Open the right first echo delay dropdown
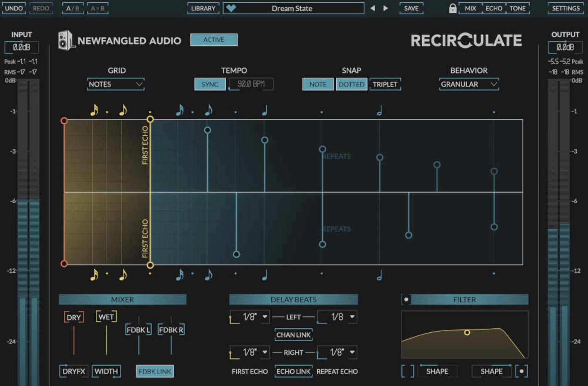Screen dimensions: 588x386 click(249, 352)
